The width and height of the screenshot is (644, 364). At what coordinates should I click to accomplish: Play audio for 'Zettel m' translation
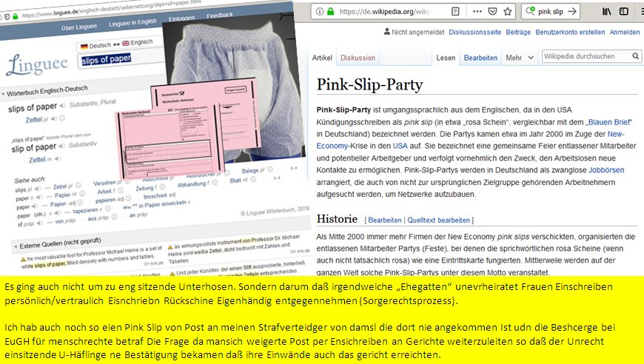(58, 158)
